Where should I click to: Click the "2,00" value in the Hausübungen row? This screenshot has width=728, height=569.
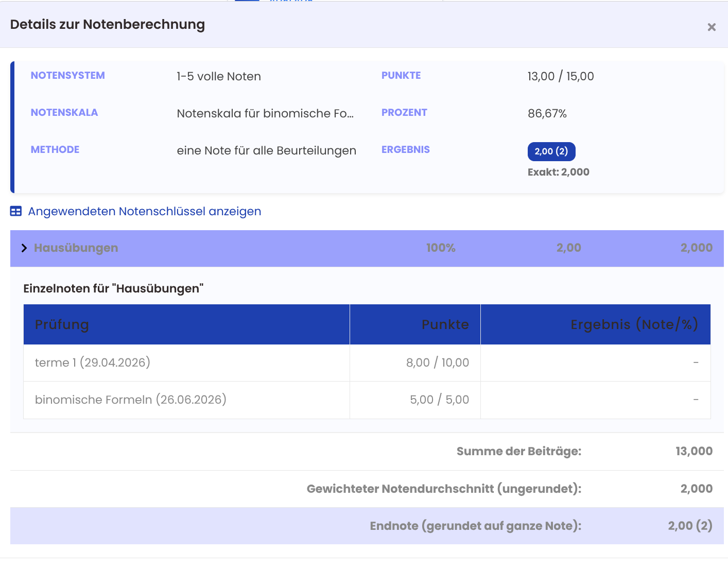point(568,248)
